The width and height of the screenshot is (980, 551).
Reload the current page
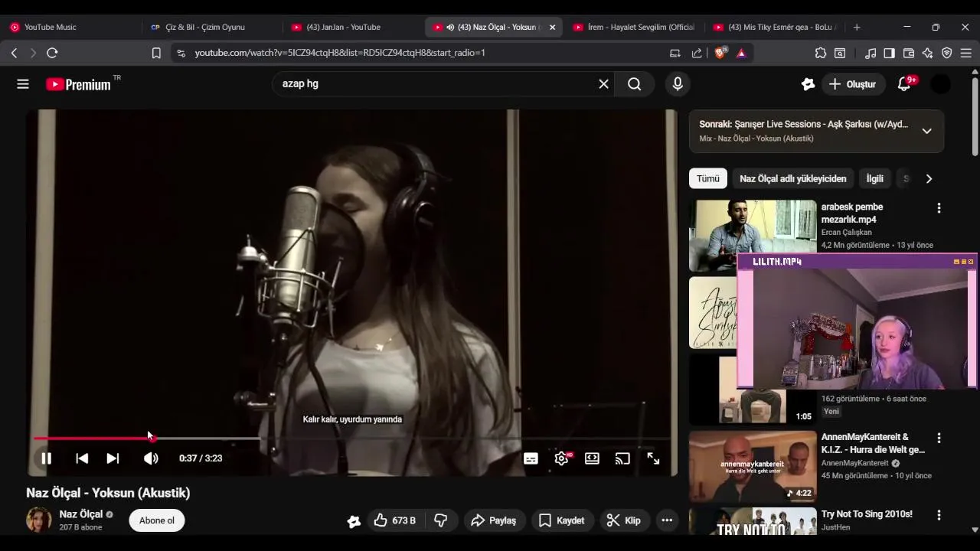[x=52, y=53]
